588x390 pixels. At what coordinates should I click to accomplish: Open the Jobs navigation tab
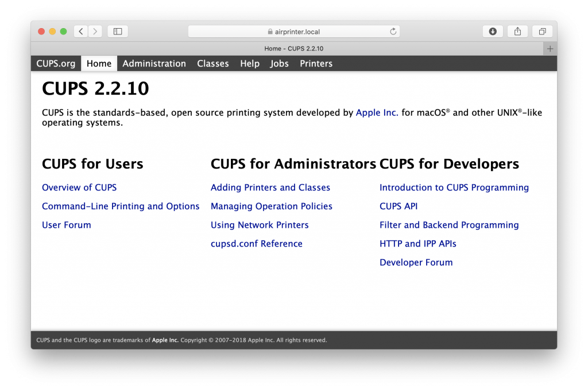[280, 63]
